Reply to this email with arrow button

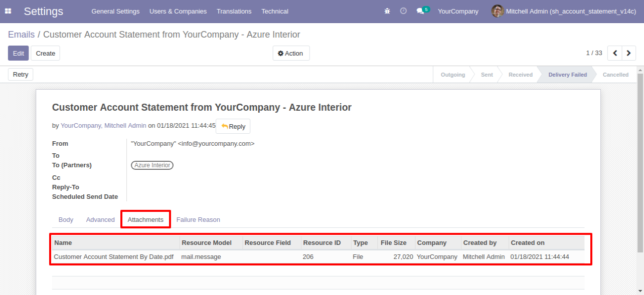point(233,126)
